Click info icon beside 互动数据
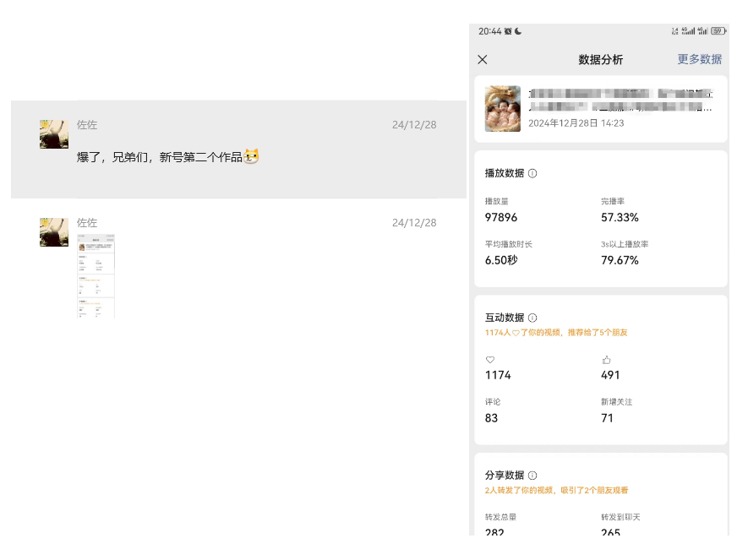 pyautogui.click(x=532, y=318)
